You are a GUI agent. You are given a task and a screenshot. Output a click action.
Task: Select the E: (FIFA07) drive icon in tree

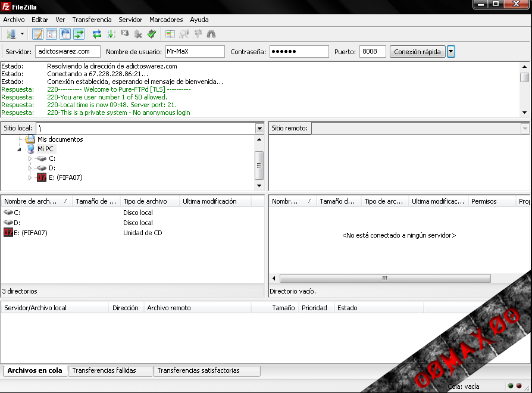[x=42, y=177]
